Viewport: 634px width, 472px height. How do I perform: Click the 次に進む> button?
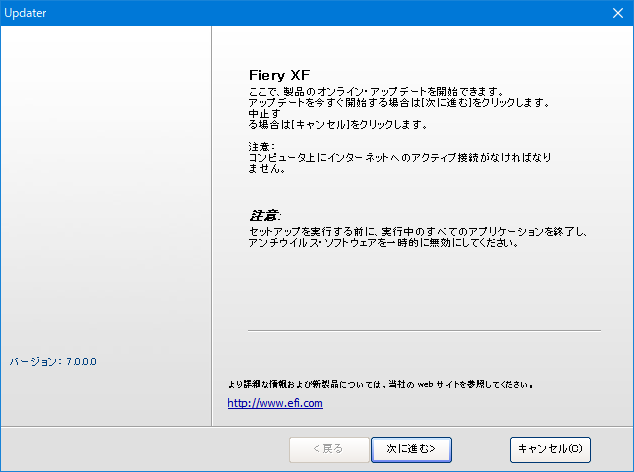pyautogui.click(x=411, y=449)
